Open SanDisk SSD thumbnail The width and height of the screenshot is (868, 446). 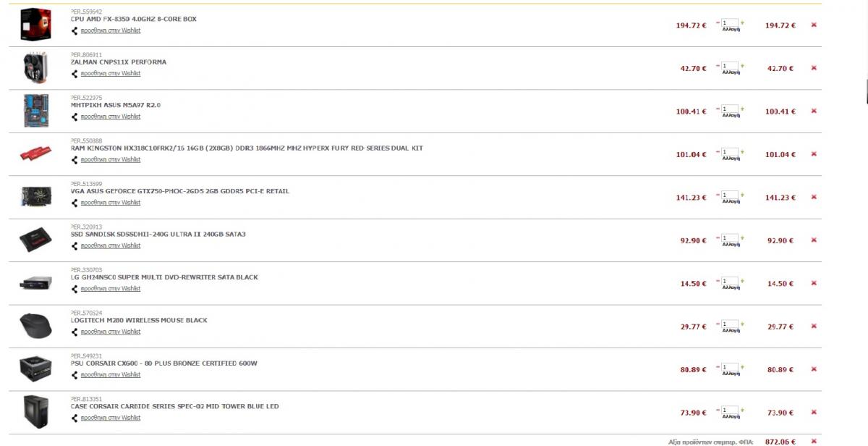tap(36, 240)
